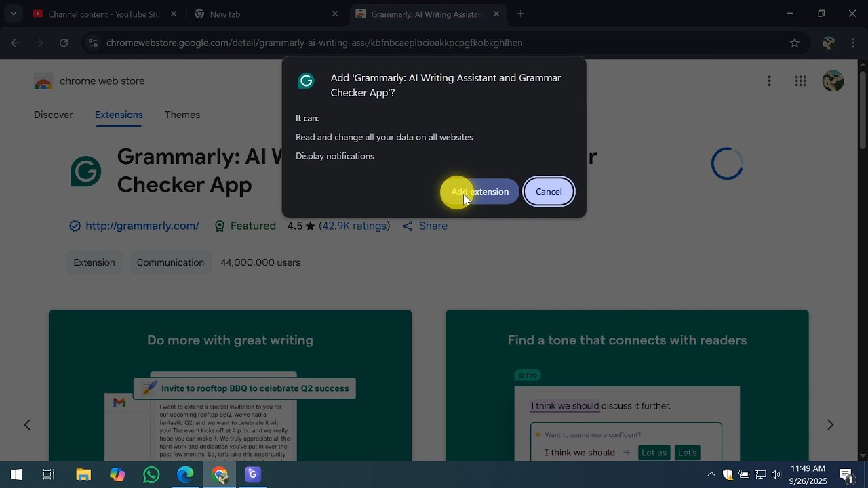
Task: Open the 'Find a tone' screenshot
Action: coord(627,386)
